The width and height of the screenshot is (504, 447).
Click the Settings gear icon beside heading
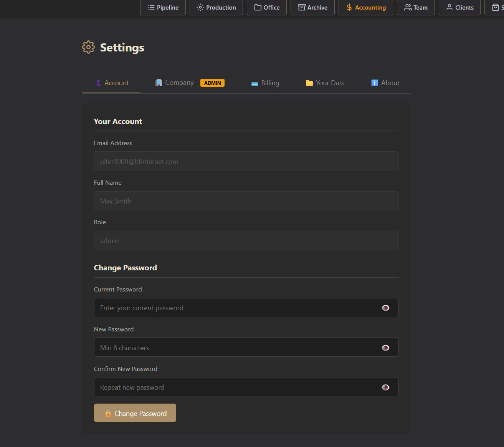point(88,47)
